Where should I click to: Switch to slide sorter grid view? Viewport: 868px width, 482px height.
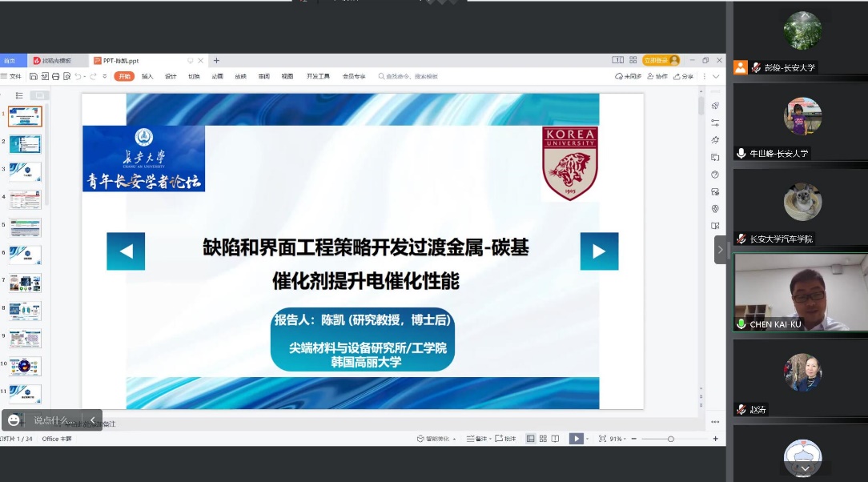543,439
